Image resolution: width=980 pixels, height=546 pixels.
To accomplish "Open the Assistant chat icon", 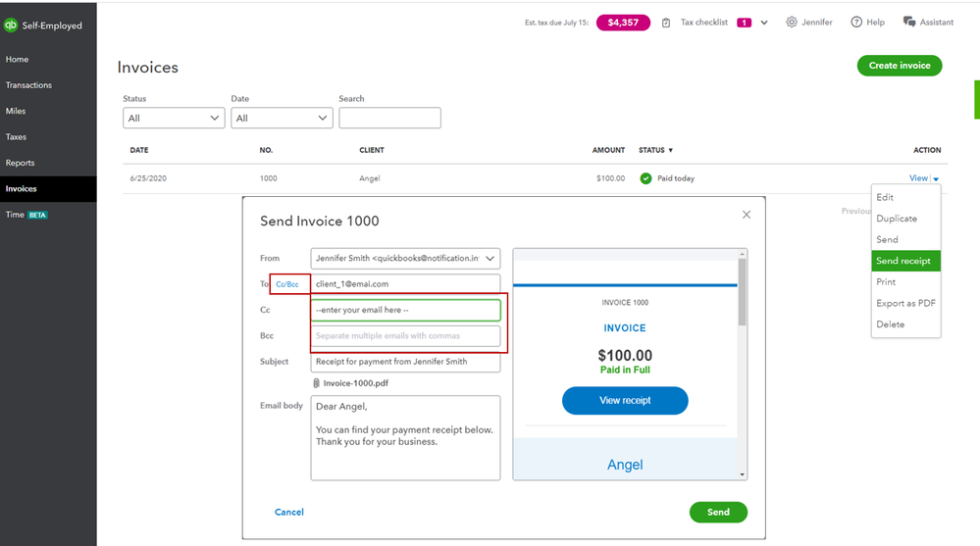I will pyautogui.click(x=909, y=22).
